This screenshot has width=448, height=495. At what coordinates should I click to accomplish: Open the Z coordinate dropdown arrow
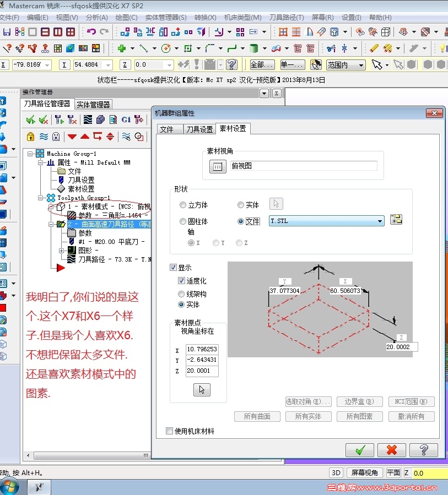click(170, 65)
